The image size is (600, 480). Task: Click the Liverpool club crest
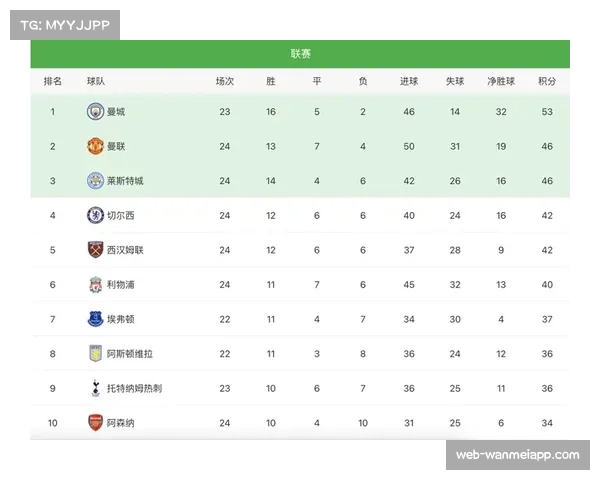(x=95, y=285)
